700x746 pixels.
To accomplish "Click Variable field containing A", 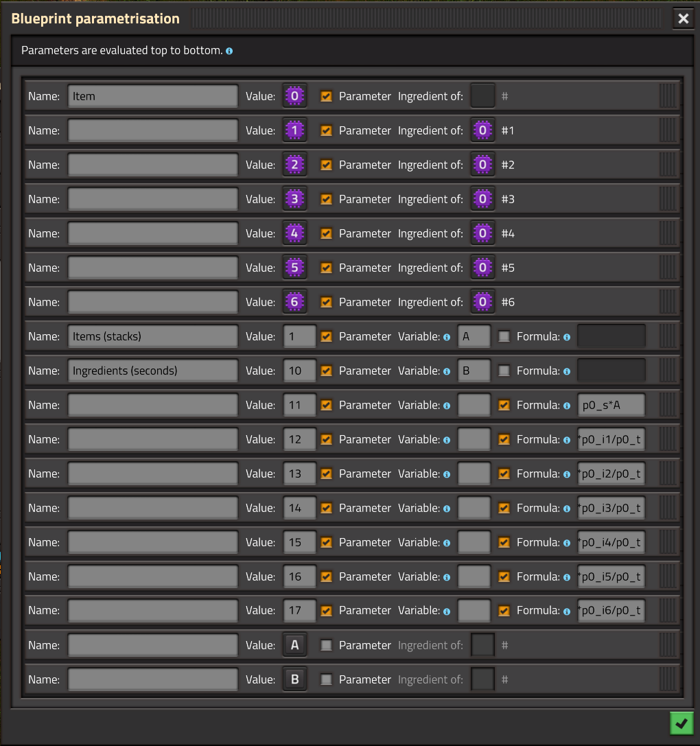I will [474, 336].
